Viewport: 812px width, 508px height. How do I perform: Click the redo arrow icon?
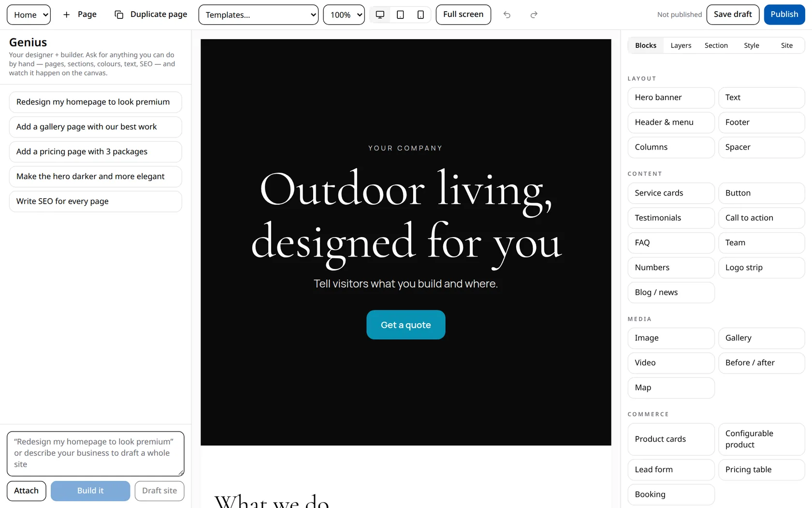click(534, 15)
